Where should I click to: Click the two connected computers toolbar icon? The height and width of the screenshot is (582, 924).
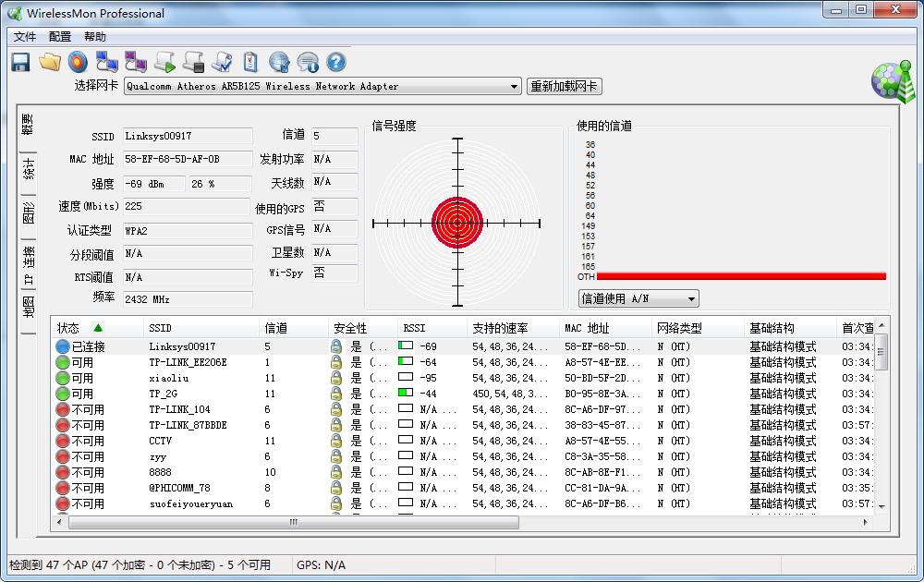click(106, 62)
